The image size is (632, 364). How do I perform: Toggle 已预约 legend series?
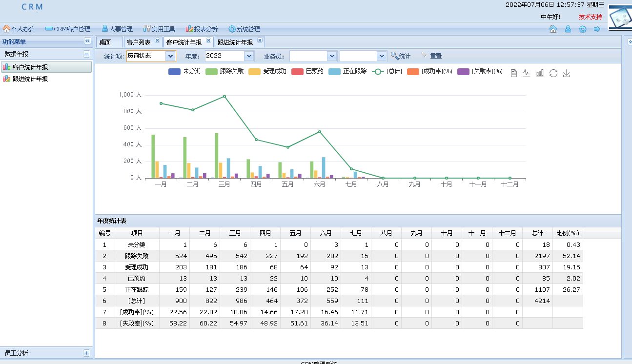307,71
